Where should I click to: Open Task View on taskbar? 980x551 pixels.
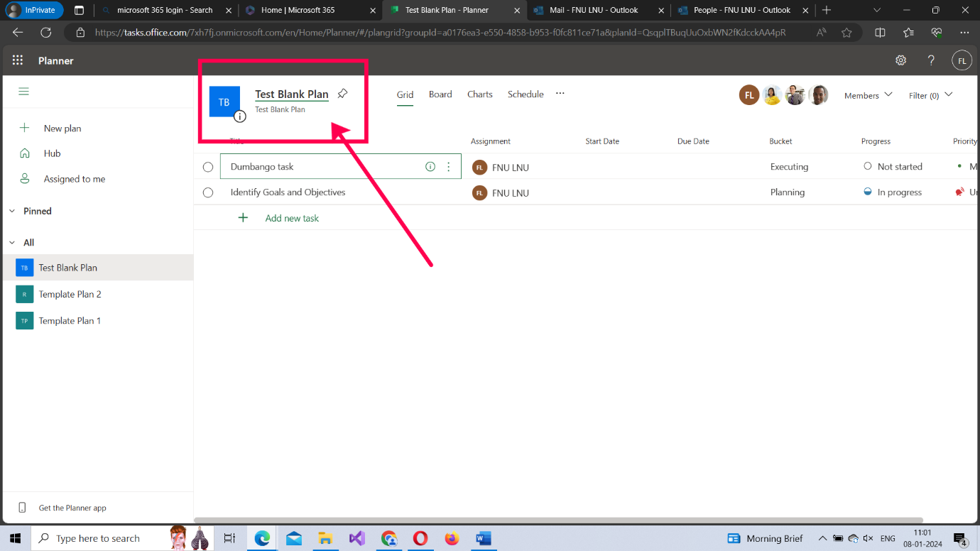229,538
